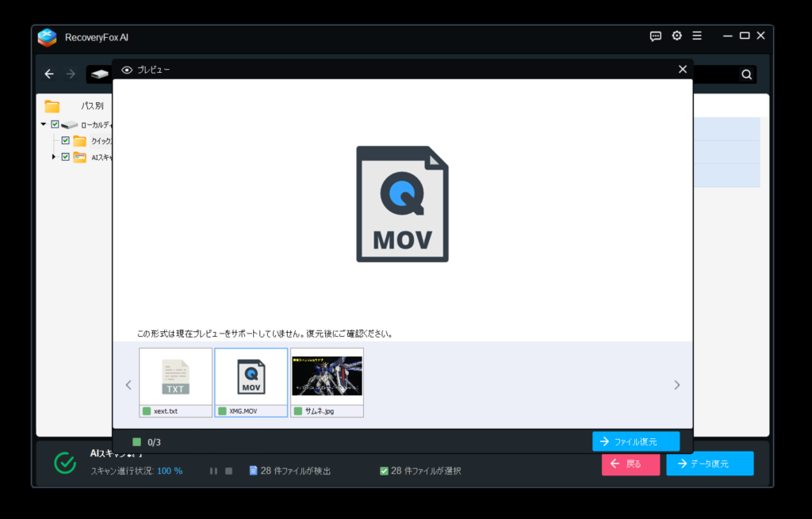The height and width of the screenshot is (519, 812).
Task: Click the xext.txt file name
Action: [x=166, y=411]
